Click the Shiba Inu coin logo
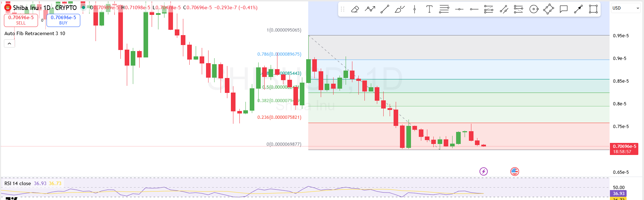644x200 pixels. 7,7
